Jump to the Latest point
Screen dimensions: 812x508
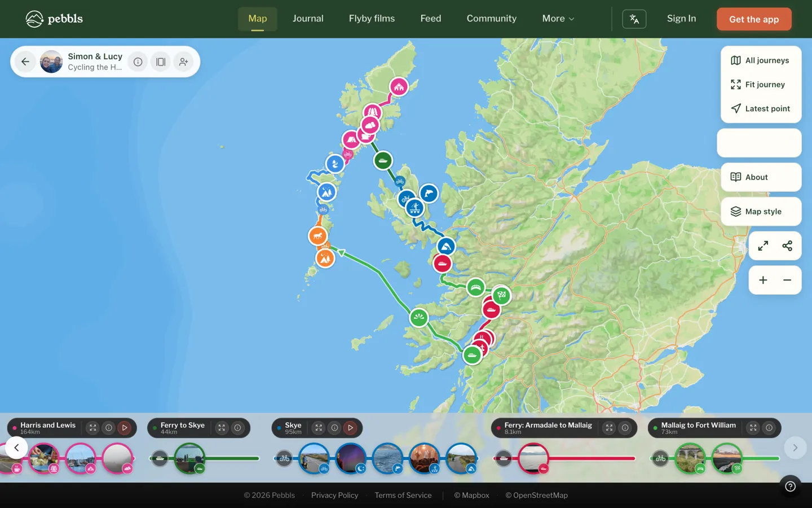tap(761, 108)
